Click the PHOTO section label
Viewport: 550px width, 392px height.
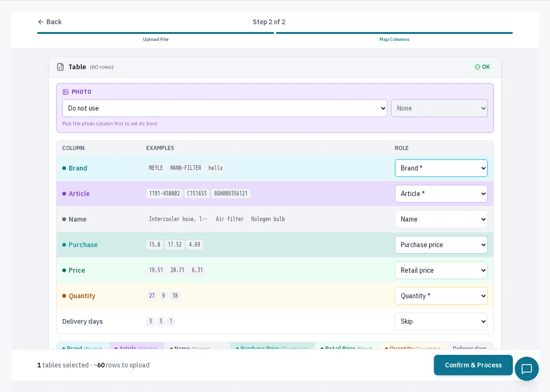coord(82,92)
